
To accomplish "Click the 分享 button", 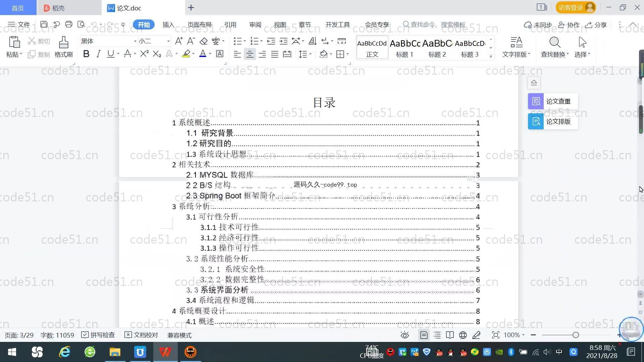I will (596, 25).
